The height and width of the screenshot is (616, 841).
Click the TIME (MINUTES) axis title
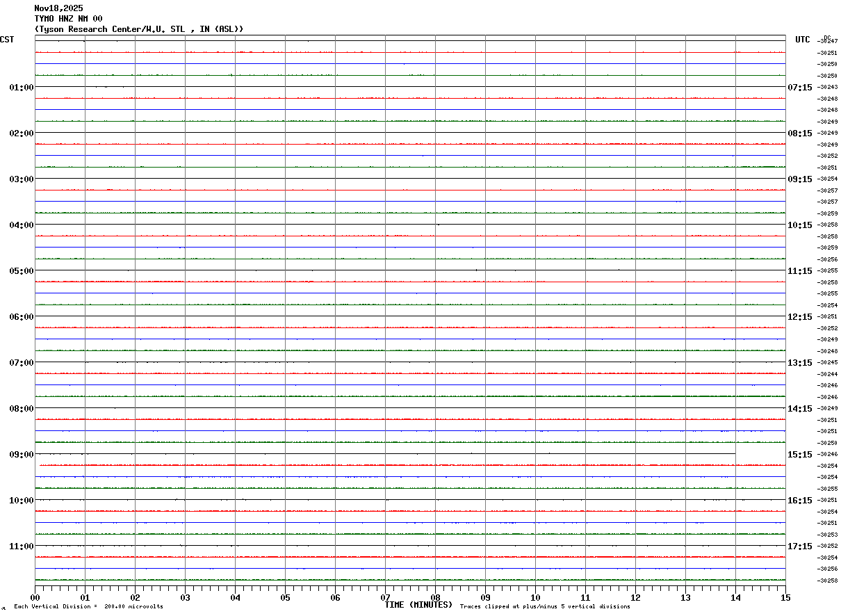418,605
